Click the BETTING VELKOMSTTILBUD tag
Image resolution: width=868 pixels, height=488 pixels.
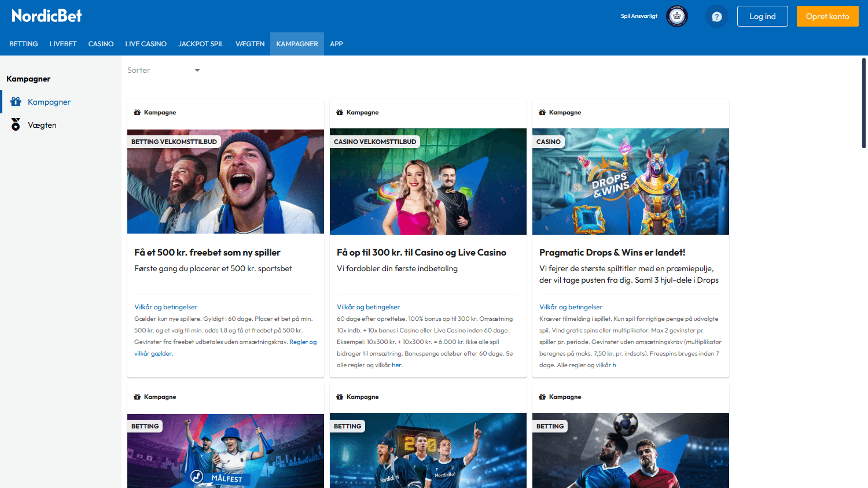[x=174, y=142]
